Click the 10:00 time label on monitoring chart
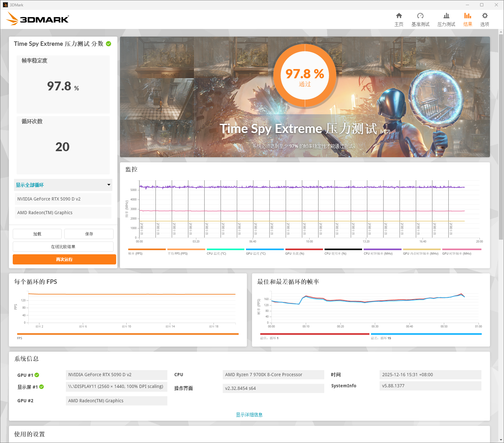This screenshot has width=504, height=443. coord(309,242)
